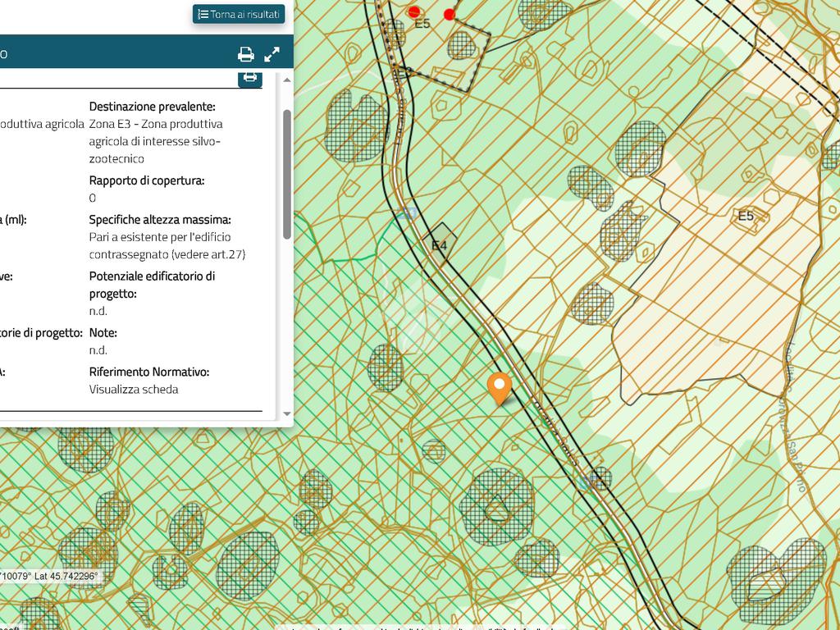Click the orange location pin on map
This screenshot has width=840, height=630.
499,386
